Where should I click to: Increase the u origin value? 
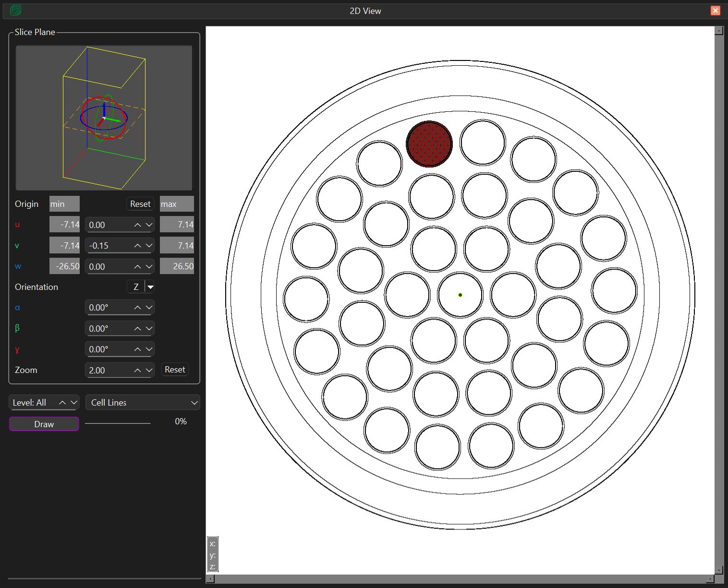(x=138, y=225)
